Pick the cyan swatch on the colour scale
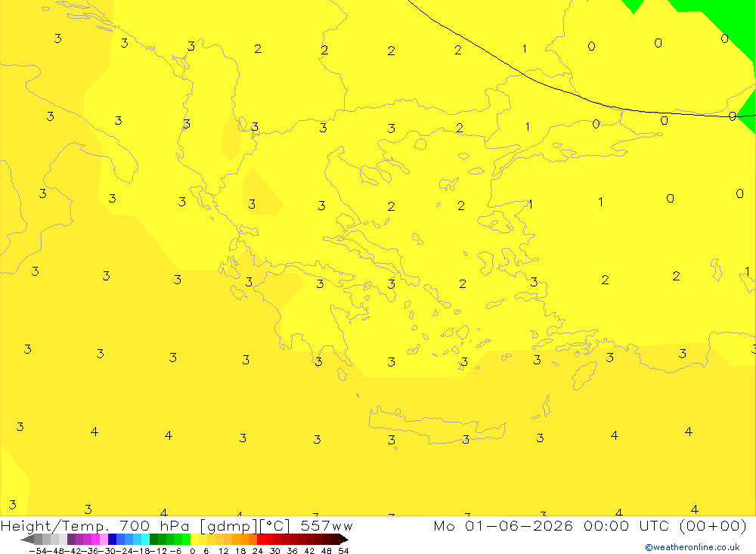This screenshot has width=756, height=554. click(145, 540)
